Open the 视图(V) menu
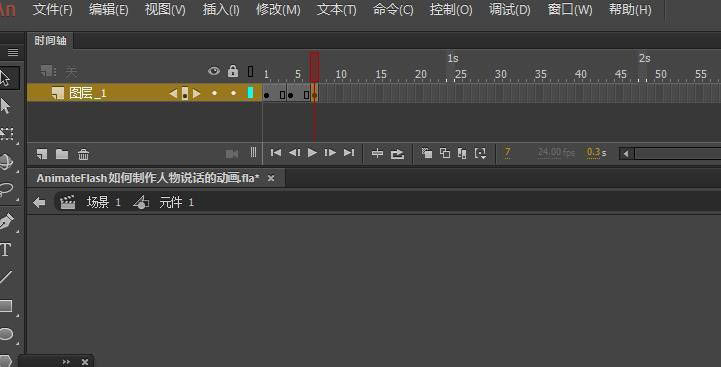 [x=165, y=10]
